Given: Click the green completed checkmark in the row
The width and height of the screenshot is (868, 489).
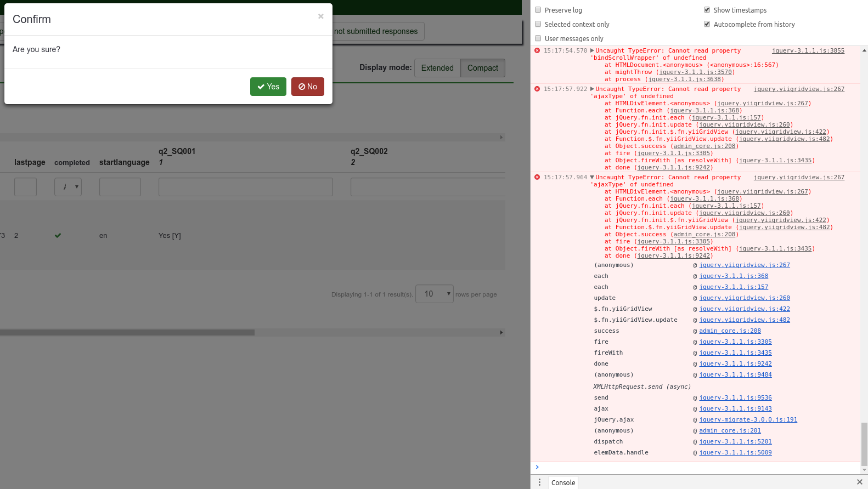Looking at the screenshot, I should [x=58, y=236].
